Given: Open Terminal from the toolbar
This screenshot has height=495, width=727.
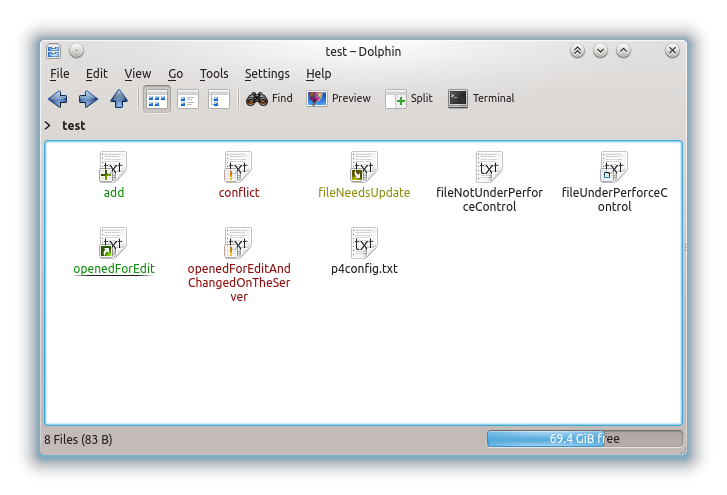Looking at the screenshot, I should pos(481,98).
